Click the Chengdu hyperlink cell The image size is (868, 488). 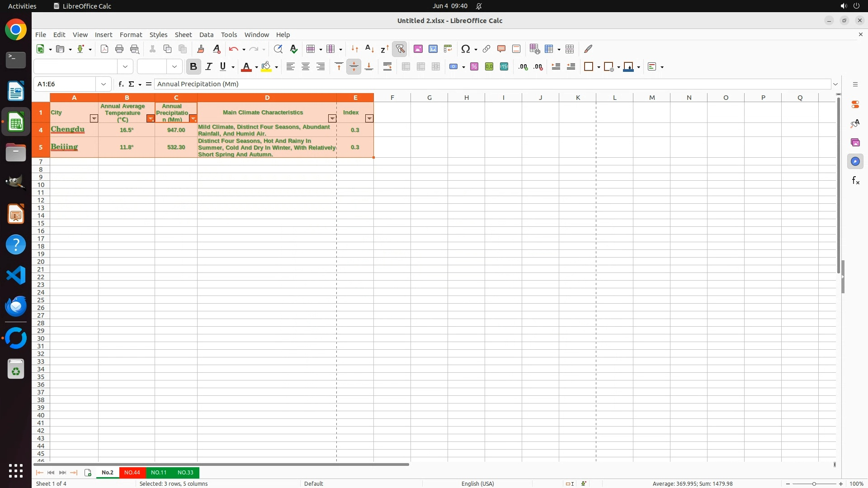coord(68,130)
